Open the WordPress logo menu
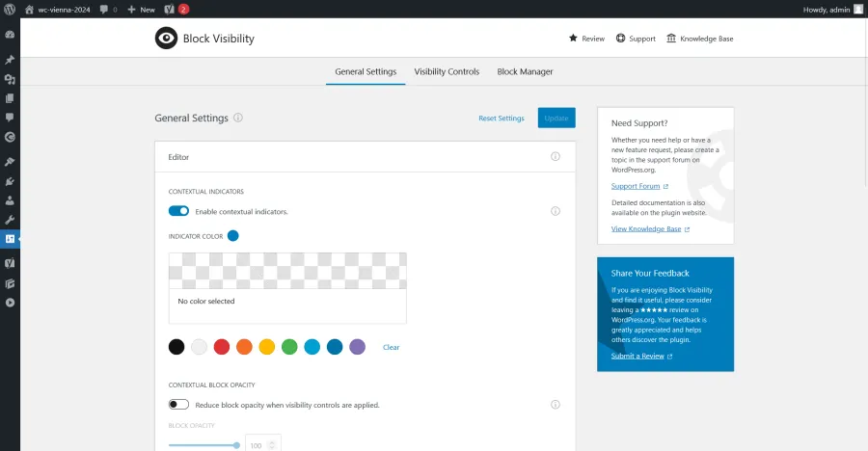Screen dimensions: 868x451 (x=10, y=10)
